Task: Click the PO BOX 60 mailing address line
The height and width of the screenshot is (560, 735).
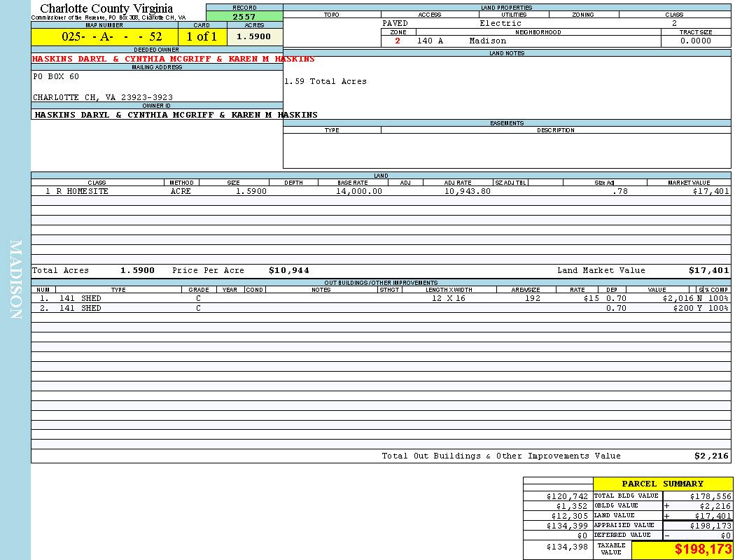Action: coord(56,76)
